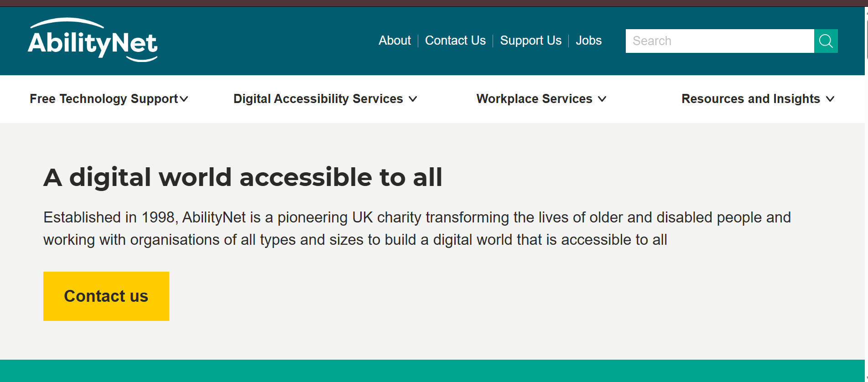Viewport: 868px width, 382px height.
Task: Click the heading 'A digital world accessible to all'
Action: pos(243,177)
